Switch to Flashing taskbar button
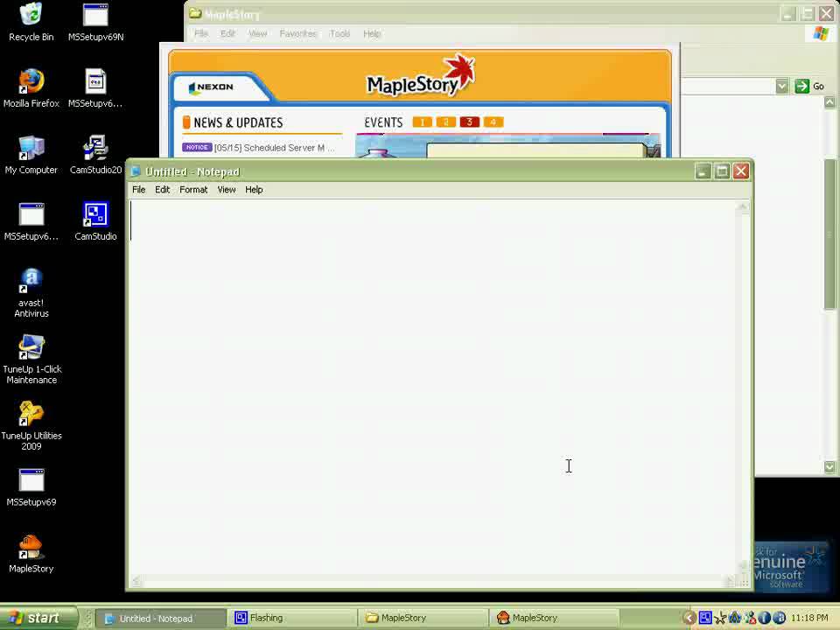 tap(292, 619)
